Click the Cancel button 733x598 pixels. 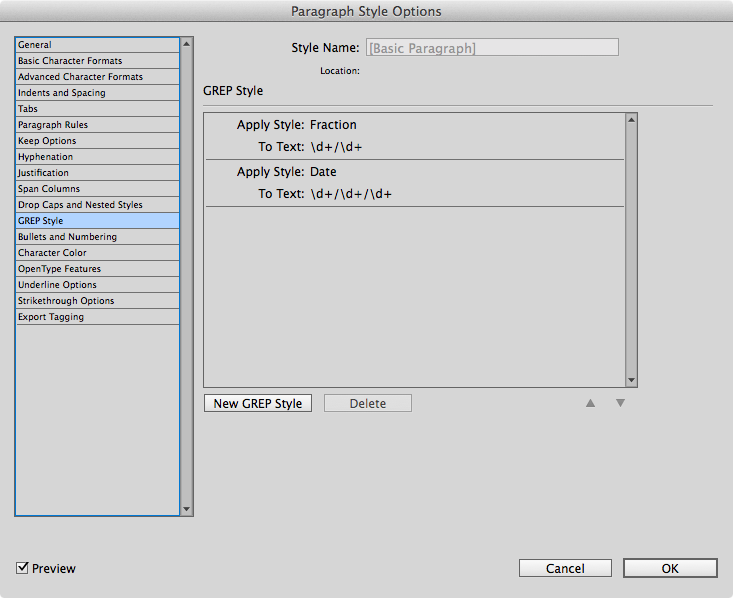pyautogui.click(x=565, y=568)
